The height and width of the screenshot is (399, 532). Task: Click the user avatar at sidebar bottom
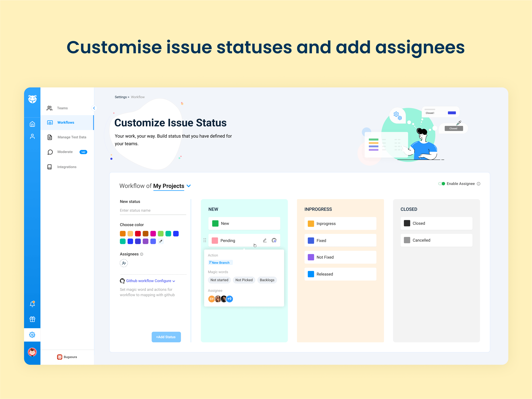tap(32, 352)
